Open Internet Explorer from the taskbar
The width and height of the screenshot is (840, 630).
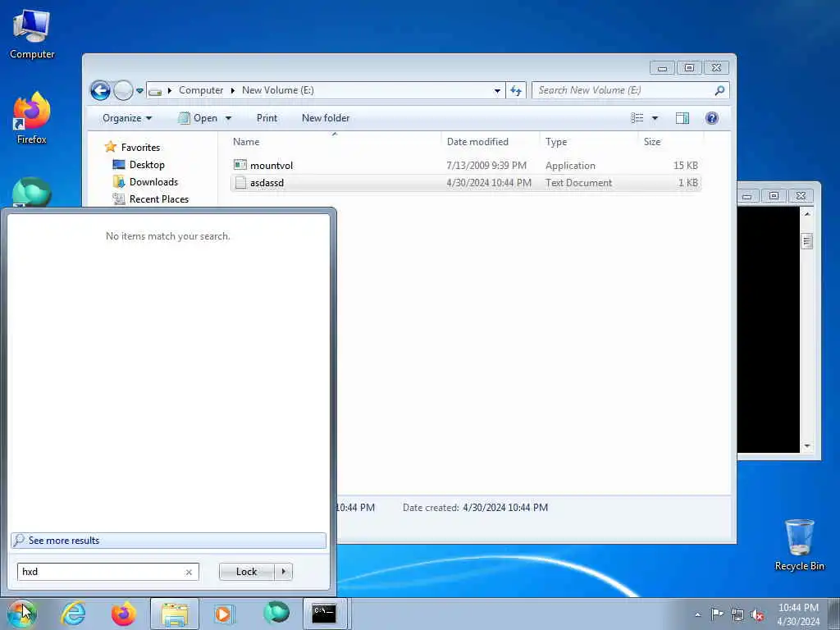(x=73, y=614)
